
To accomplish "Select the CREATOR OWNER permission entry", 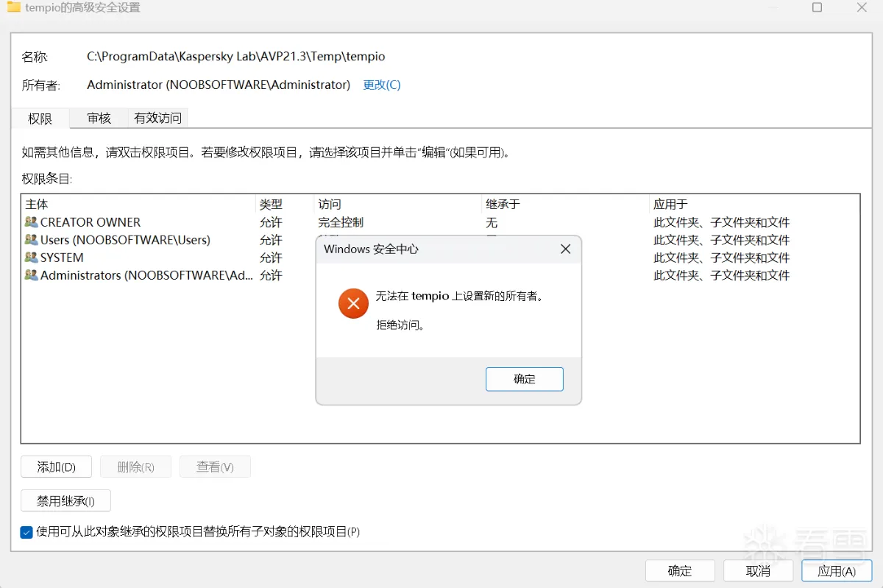I will (x=440, y=222).
